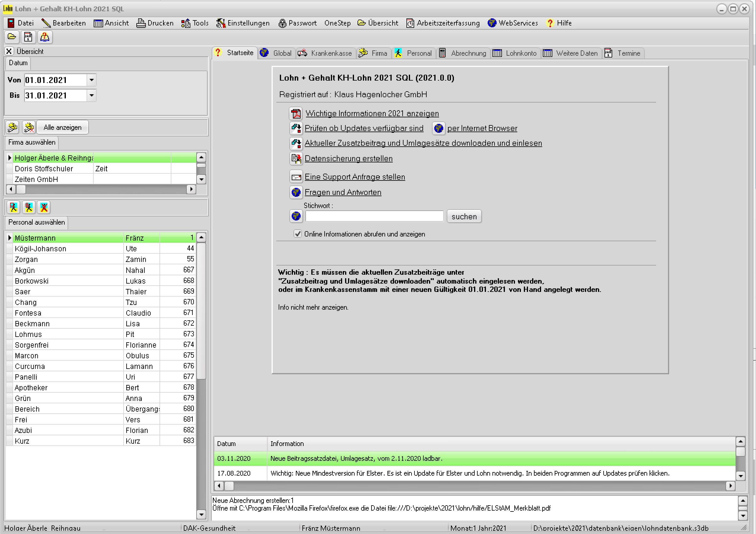
Task: Select employee Sorgenfrei in Personal list
Action: (x=101, y=345)
